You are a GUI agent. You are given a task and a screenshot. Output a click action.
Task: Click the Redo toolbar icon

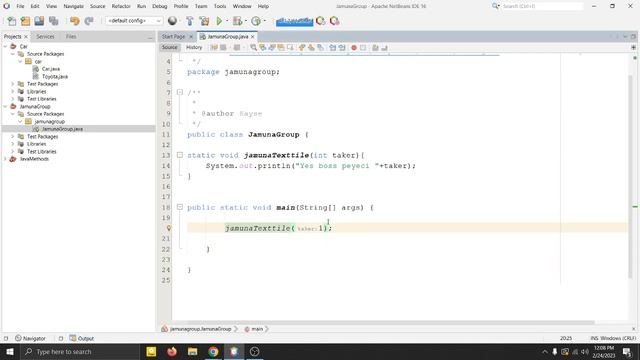point(89,21)
